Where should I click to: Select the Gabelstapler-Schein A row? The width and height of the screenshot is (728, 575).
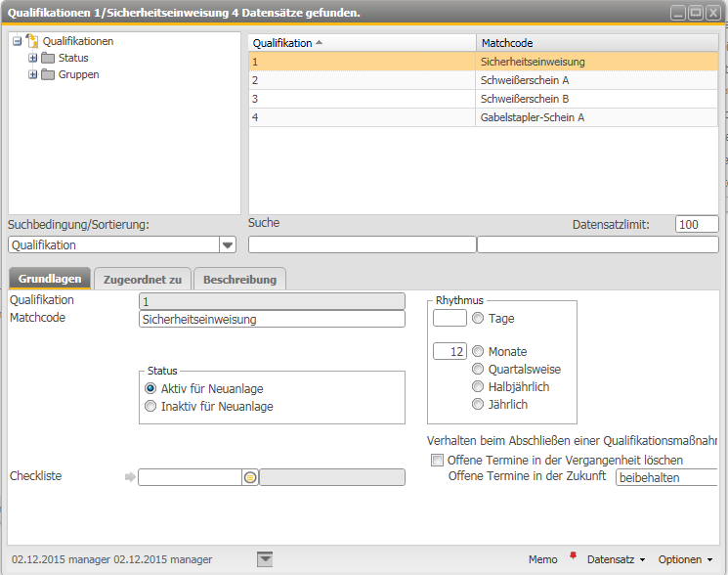pyautogui.click(x=484, y=117)
